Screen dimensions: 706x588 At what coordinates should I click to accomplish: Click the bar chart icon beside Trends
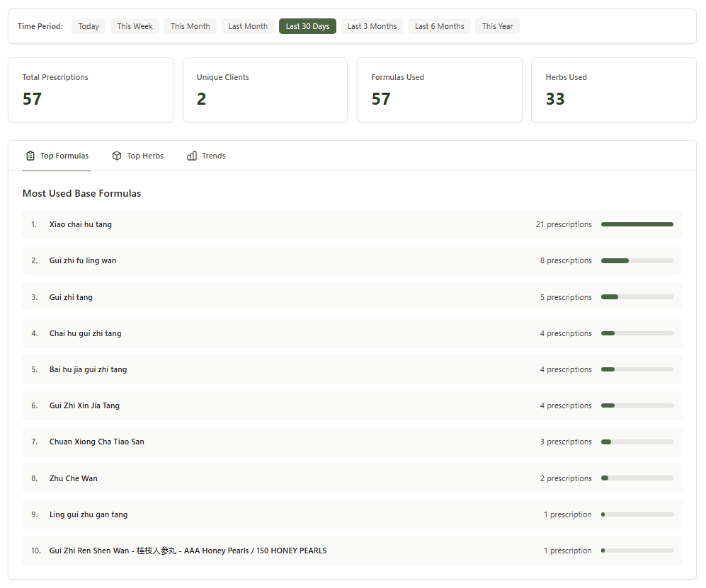pyautogui.click(x=192, y=156)
